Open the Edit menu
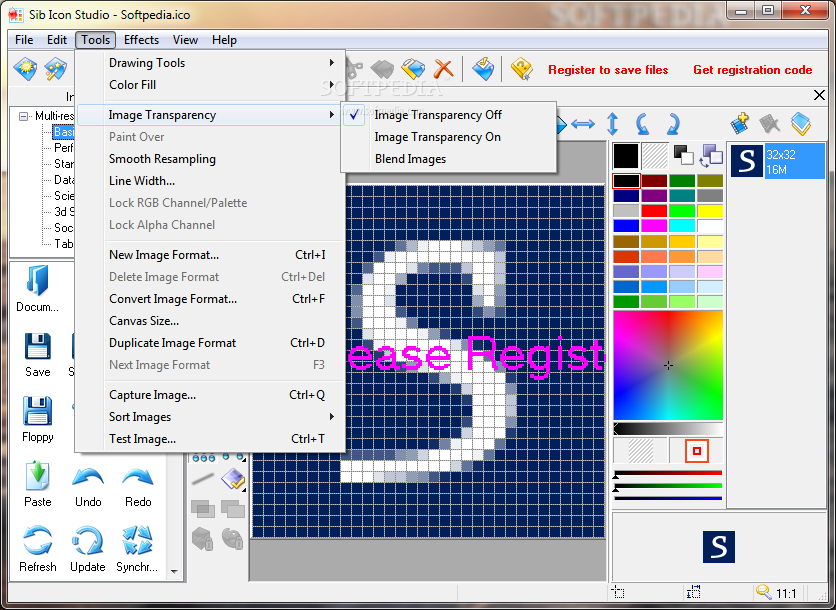 (x=57, y=40)
